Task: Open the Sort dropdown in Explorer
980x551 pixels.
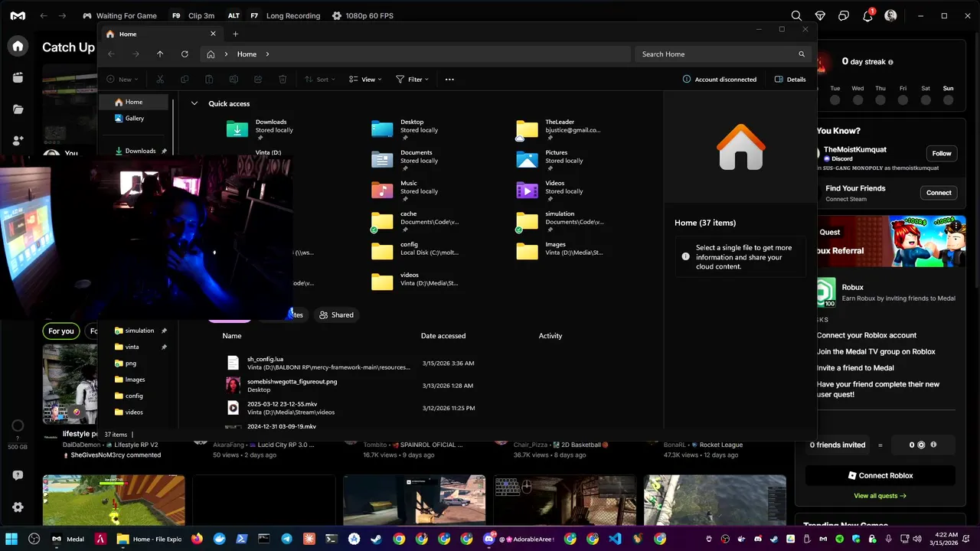Action: tap(320, 79)
